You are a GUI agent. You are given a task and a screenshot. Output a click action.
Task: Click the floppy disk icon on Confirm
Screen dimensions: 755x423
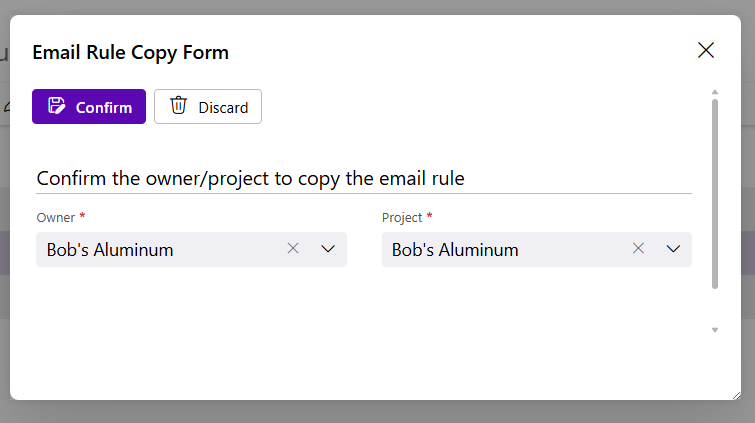[x=57, y=106]
